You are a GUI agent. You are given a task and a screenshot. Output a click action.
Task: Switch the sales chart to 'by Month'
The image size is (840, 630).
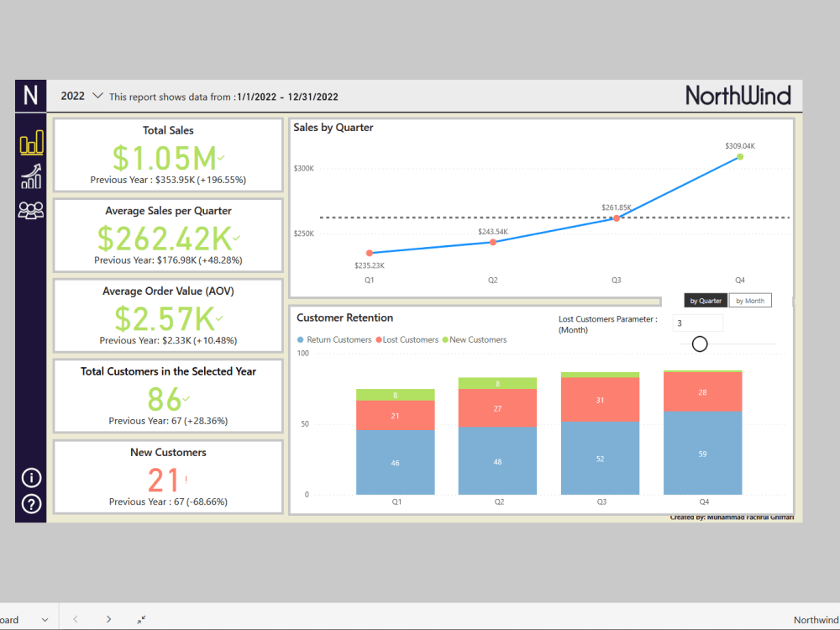coord(750,300)
